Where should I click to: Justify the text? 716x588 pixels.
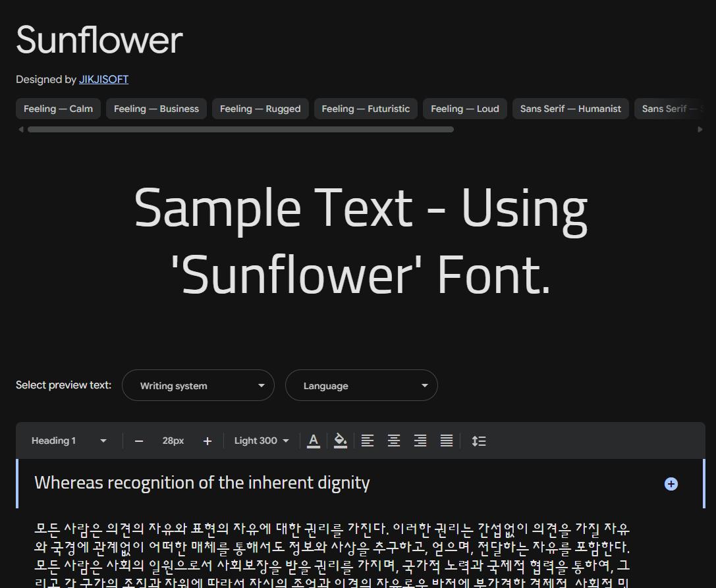tap(447, 441)
